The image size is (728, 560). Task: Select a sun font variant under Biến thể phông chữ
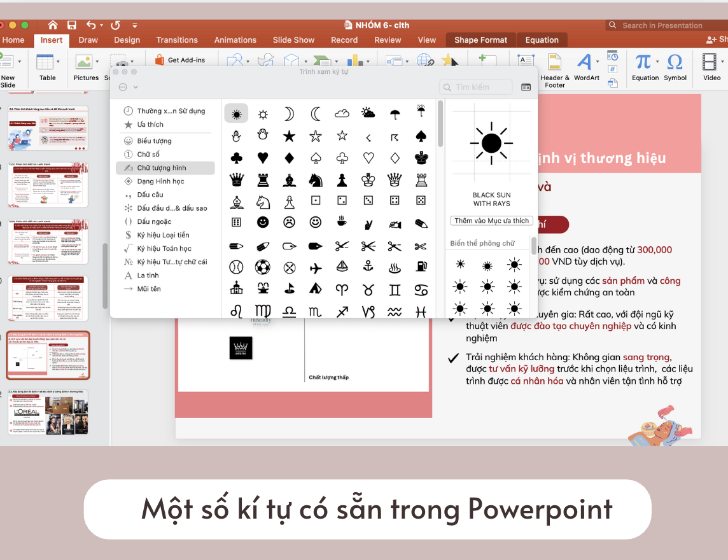tap(459, 264)
